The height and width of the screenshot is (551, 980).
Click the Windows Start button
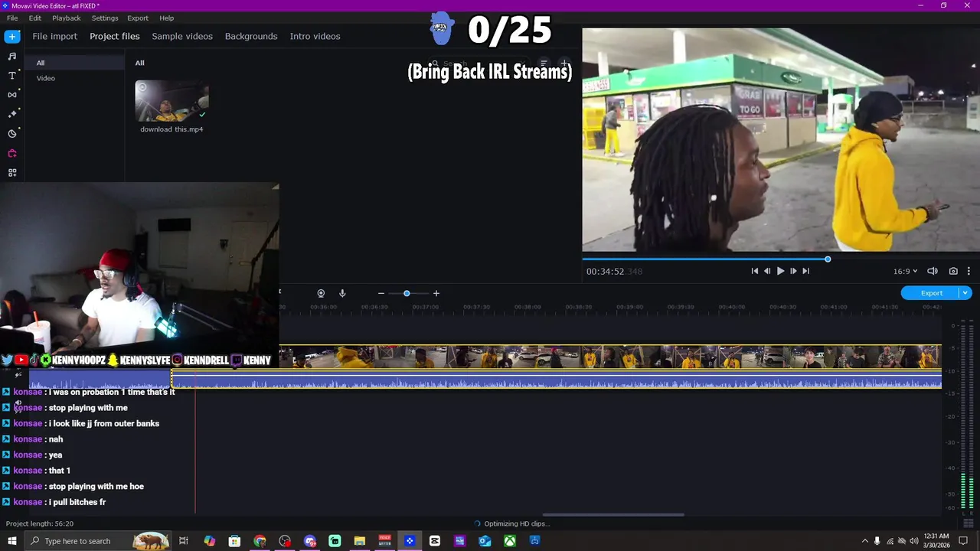click(x=11, y=541)
